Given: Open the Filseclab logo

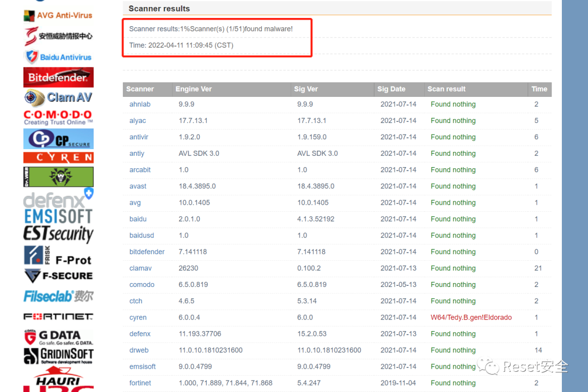Looking at the screenshot, I should 58,296.
